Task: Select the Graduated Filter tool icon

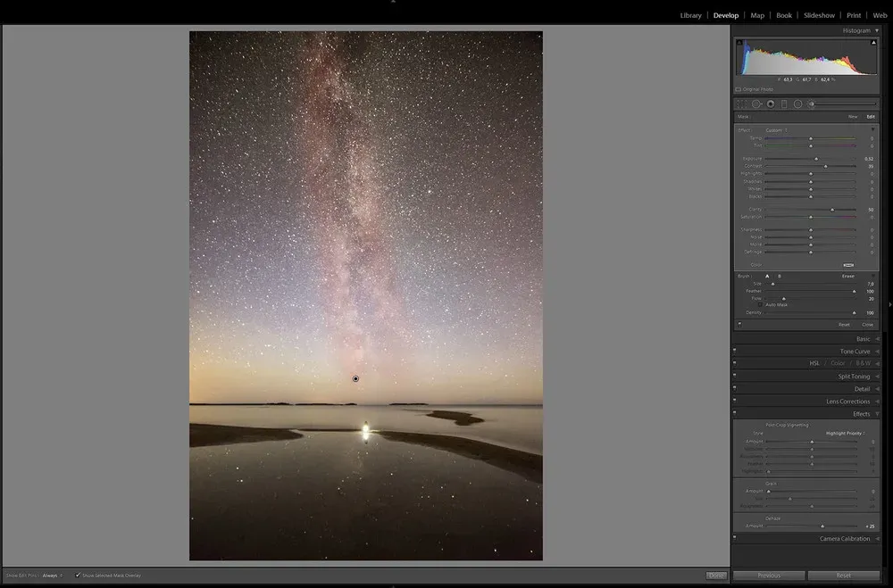Action: [x=784, y=104]
